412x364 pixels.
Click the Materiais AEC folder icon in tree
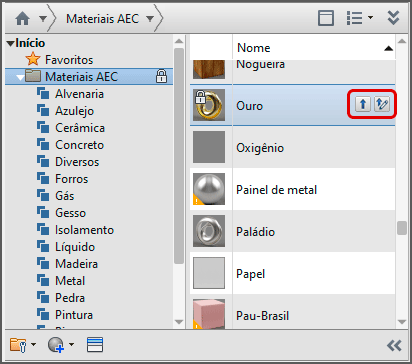pyautogui.click(x=33, y=76)
